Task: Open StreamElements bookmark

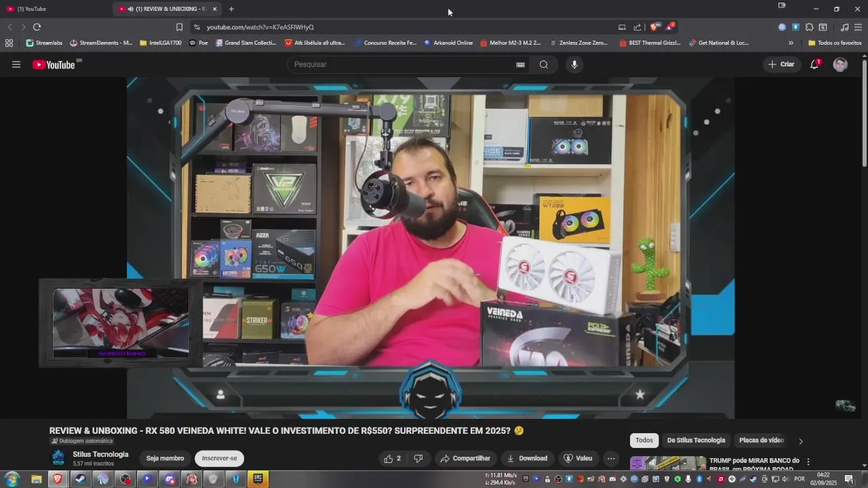Action: click(x=101, y=43)
